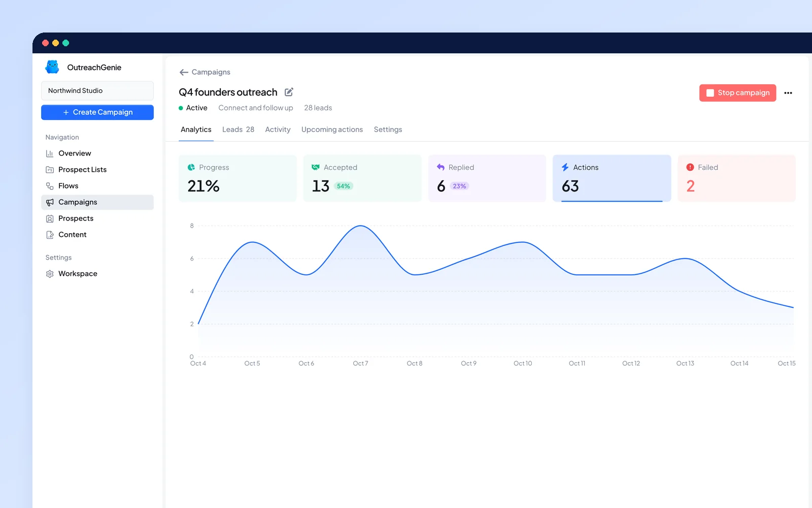This screenshot has height=508, width=812.
Task: Click the '28 leads' text under title
Action: pyautogui.click(x=318, y=108)
